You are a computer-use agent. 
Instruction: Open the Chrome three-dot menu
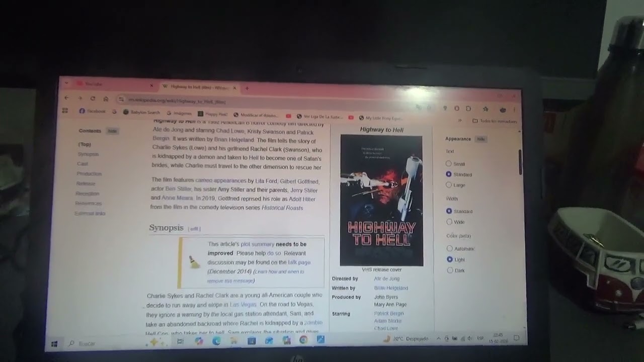pos(514,110)
